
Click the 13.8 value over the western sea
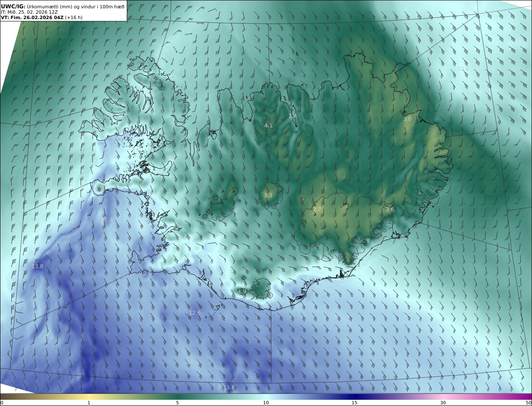(37, 266)
